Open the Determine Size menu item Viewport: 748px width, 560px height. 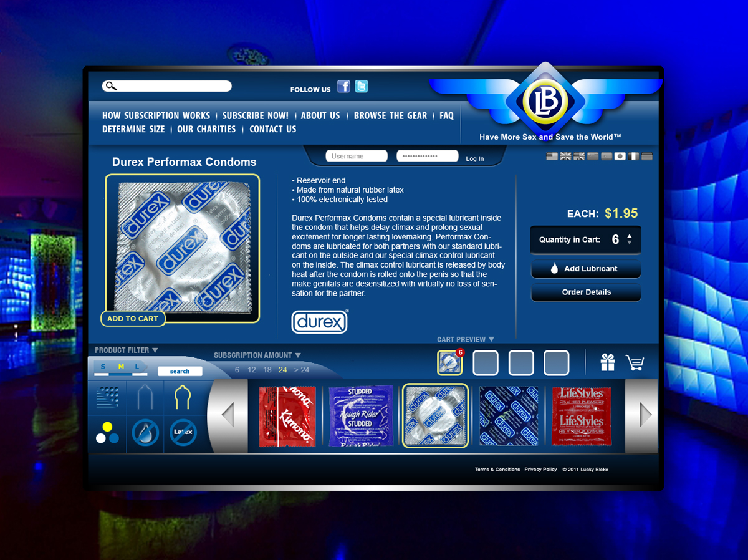coord(133,129)
